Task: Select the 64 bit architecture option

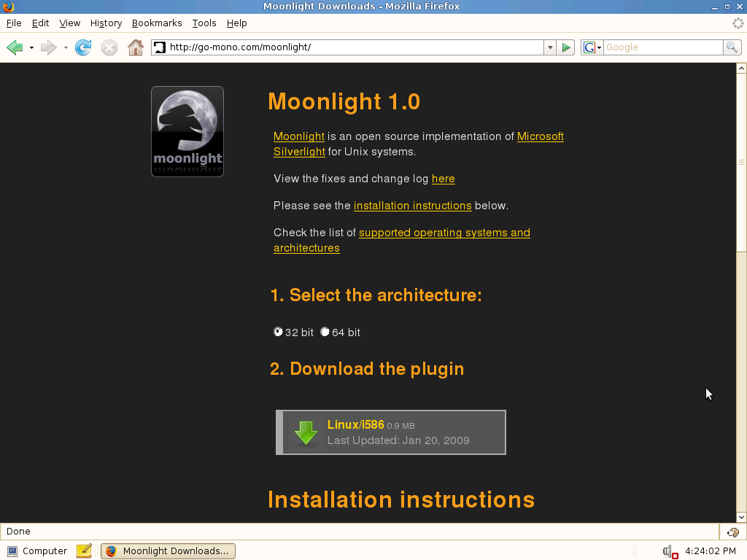Action: tap(325, 332)
